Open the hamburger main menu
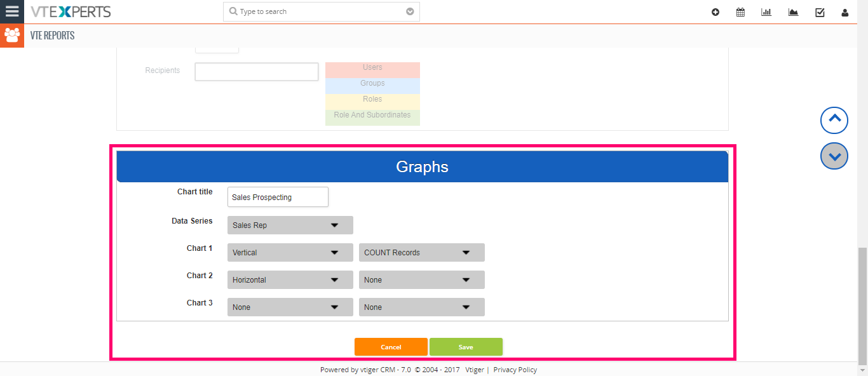The width and height of the screenshot is (868, 376). pyautogui.click(x=12, y=11)
